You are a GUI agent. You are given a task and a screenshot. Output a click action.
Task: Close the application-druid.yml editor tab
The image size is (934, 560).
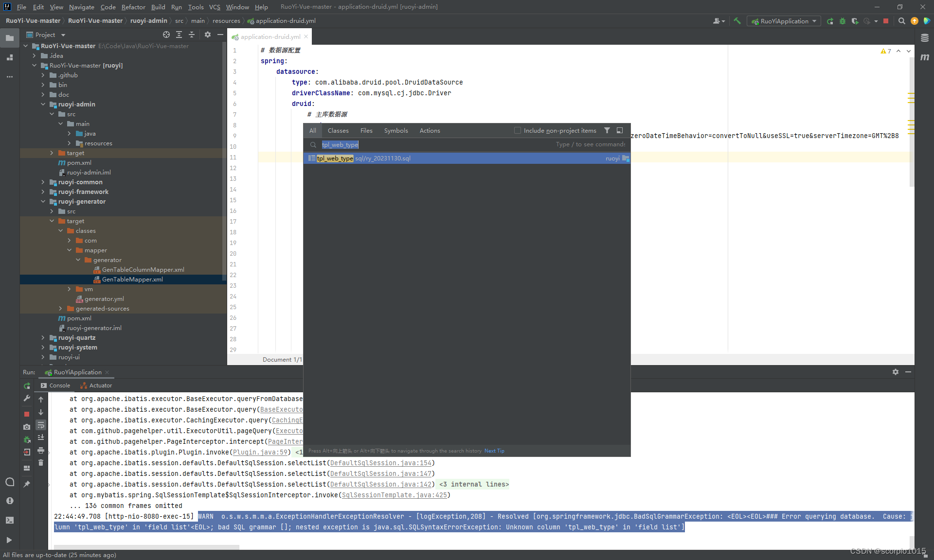click(x=306, y=36)
